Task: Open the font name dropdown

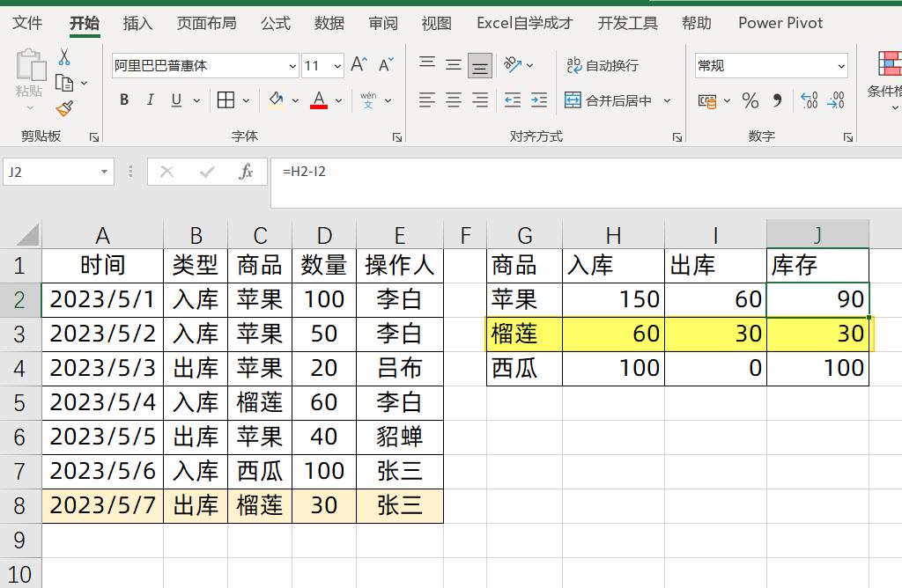Action: click(x=292, y=65)
